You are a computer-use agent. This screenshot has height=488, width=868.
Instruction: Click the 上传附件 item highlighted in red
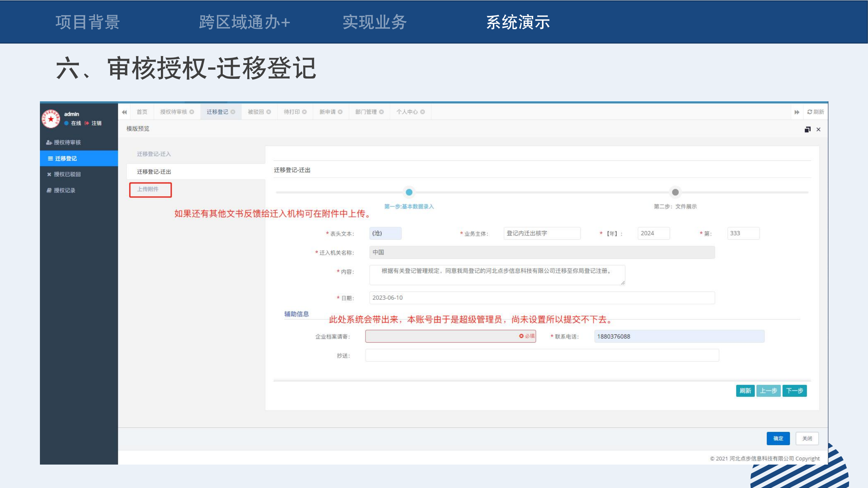coord(148,189)
